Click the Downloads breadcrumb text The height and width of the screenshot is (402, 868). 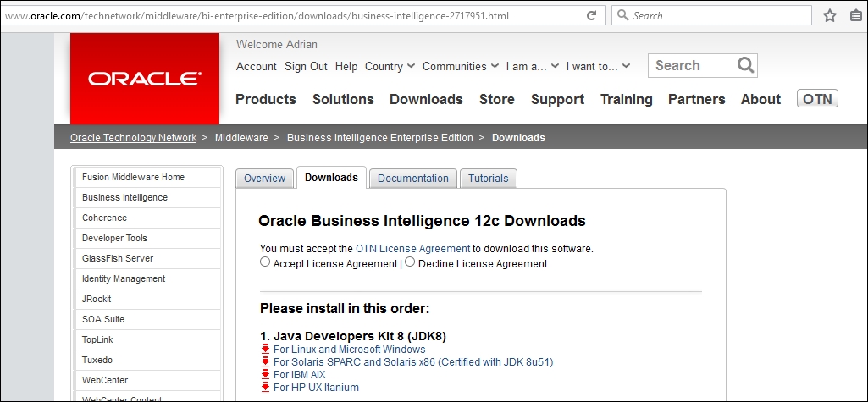point(519,138)
